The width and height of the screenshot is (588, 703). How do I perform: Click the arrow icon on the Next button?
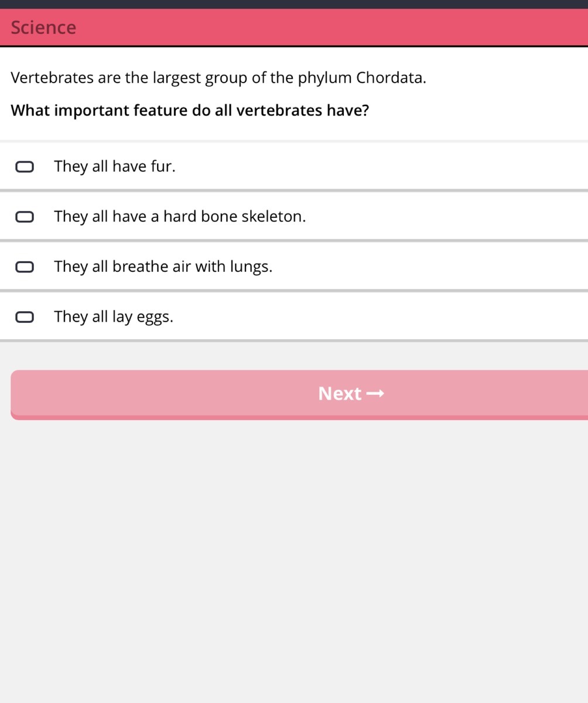pos(375,394)
